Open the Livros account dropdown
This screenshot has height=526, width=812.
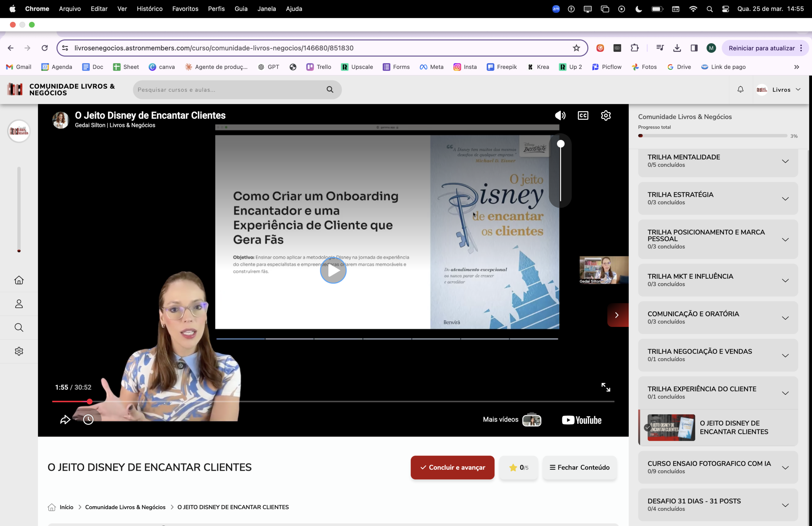click(x=779, y=90)
